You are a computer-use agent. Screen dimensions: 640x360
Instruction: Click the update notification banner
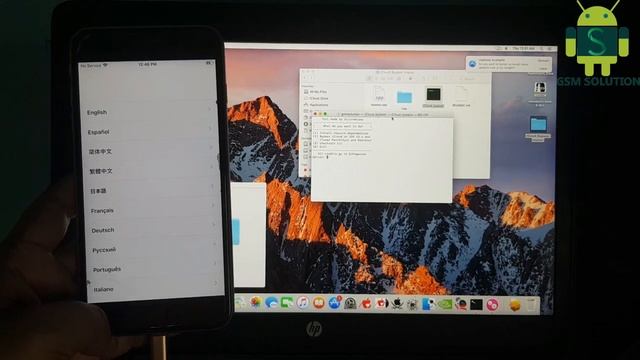coord(509,64)
